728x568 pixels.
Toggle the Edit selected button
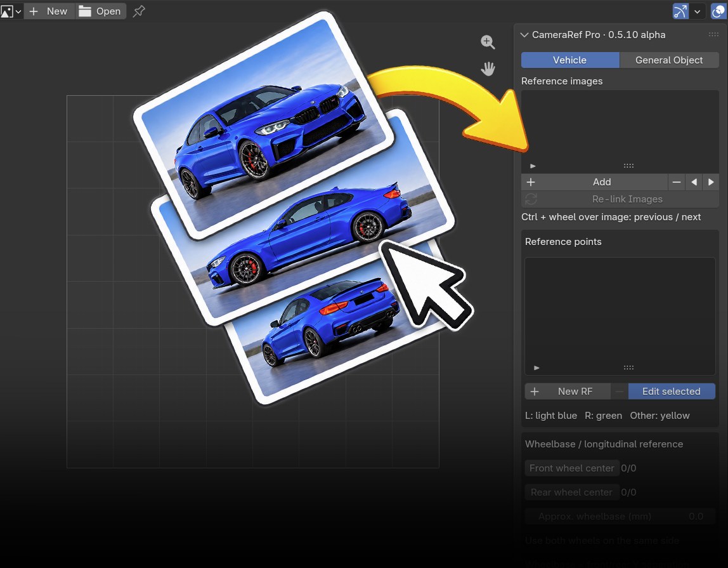(672, 392)
